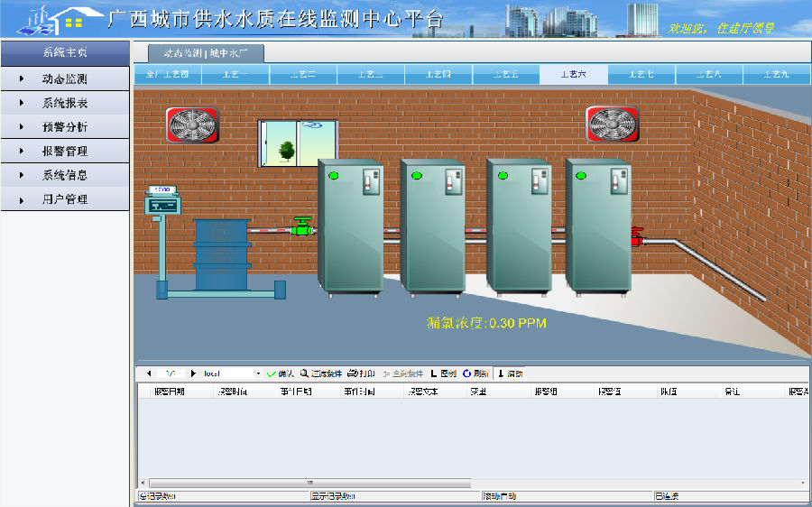Toggle first chlorinator's green status light

333,175
